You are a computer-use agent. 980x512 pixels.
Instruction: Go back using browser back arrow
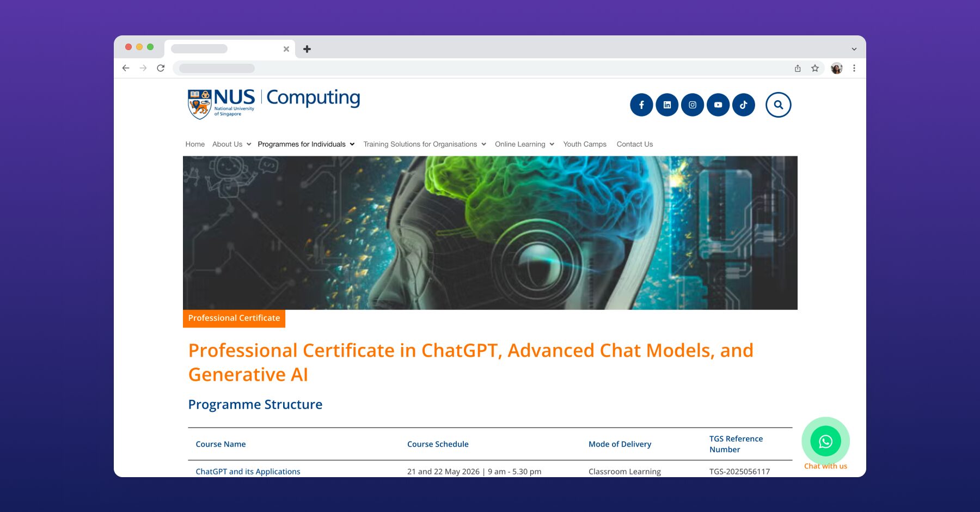tap(126, 68)
